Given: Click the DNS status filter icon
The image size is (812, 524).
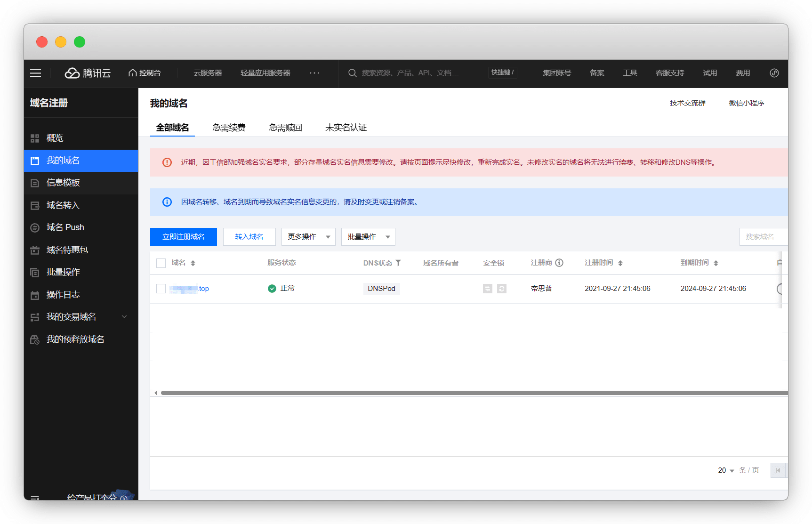Looking at the screenshot, I should tap(398, 263).
